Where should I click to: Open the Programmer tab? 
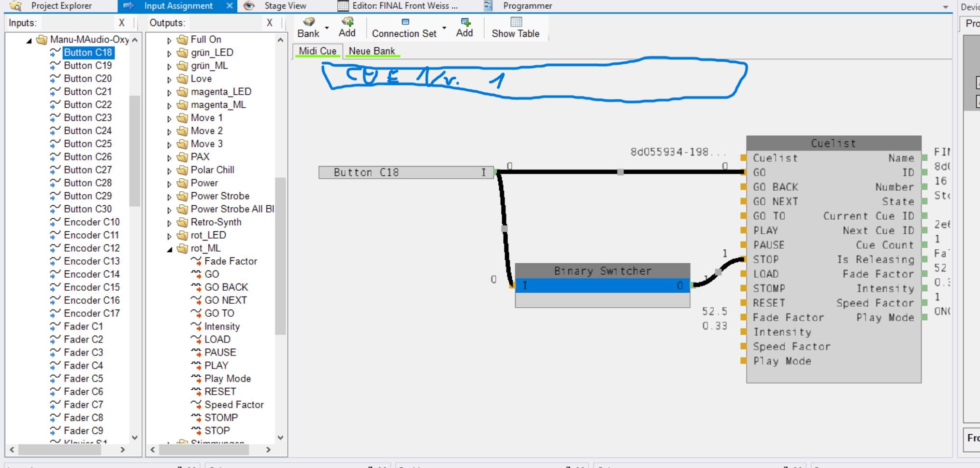pos(527,6)
